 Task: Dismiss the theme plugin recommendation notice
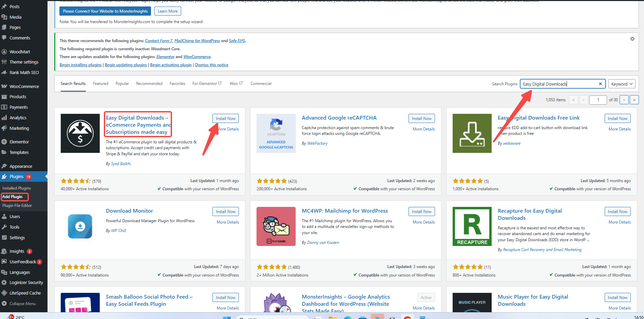coord(632,39)
